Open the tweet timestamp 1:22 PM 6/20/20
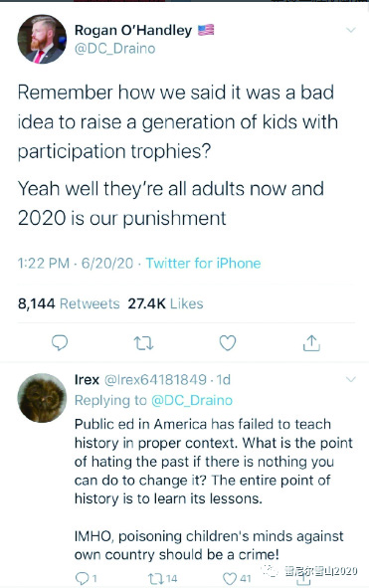Viewport: 369px width, 588px height. 76,264
